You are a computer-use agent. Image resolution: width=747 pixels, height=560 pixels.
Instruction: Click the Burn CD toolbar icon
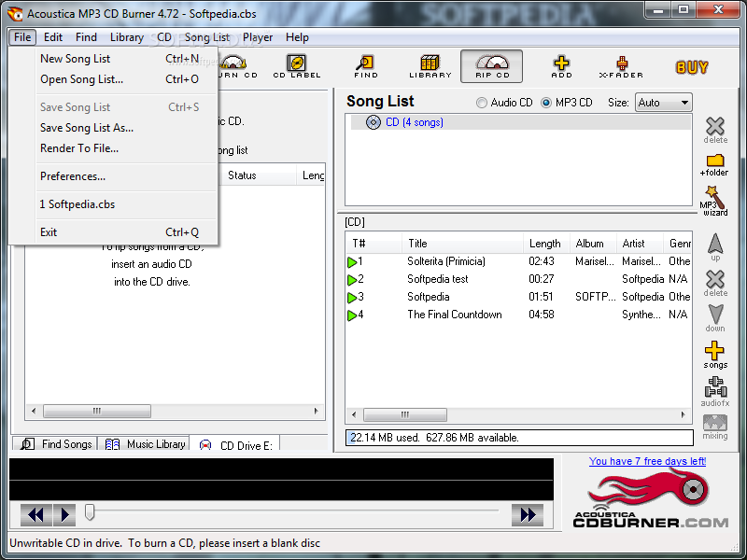click(238, 65)
